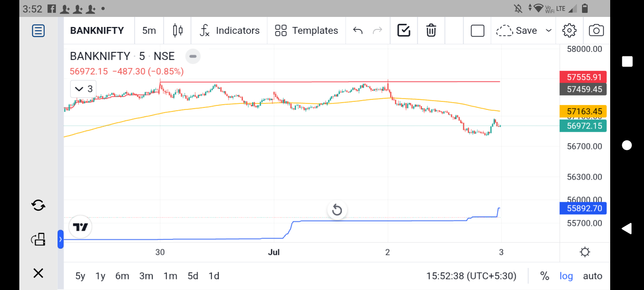Tap the Facebook notification icon in status bar
The image size is (644, 290).
[52, 8]
